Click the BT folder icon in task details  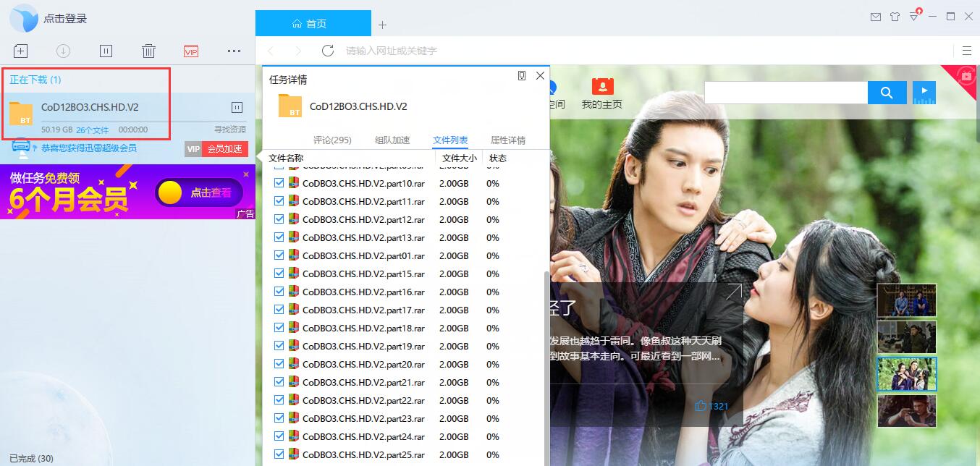tap(290, 106)
